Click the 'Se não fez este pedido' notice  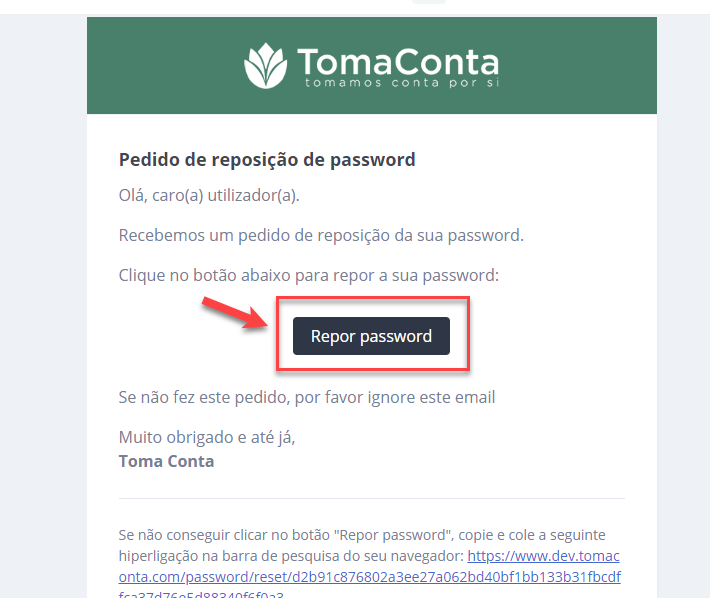(x=307, y=397)
